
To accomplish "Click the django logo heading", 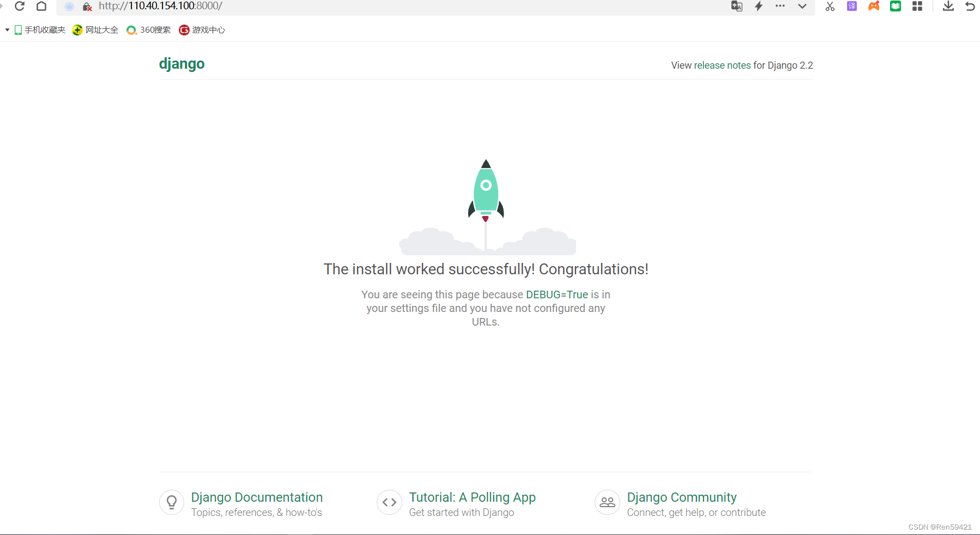I will click(x=182, y=64).
